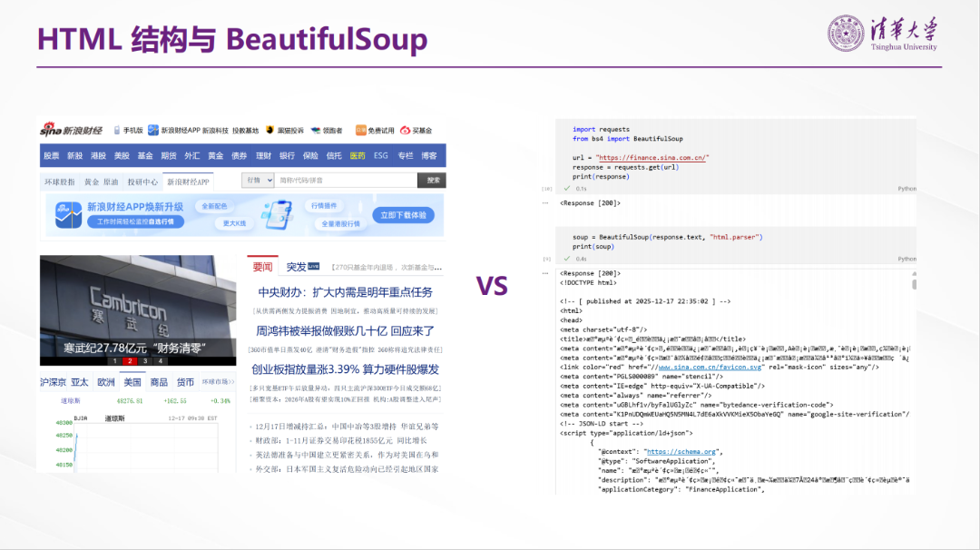
Task: Click the 立即下载体验 download button
Action: [403, 215]
